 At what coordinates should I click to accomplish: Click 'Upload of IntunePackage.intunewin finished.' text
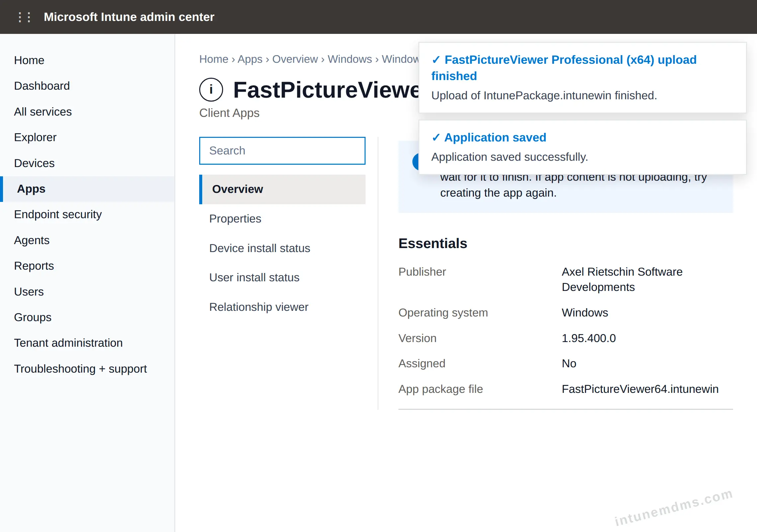(544, 95)
